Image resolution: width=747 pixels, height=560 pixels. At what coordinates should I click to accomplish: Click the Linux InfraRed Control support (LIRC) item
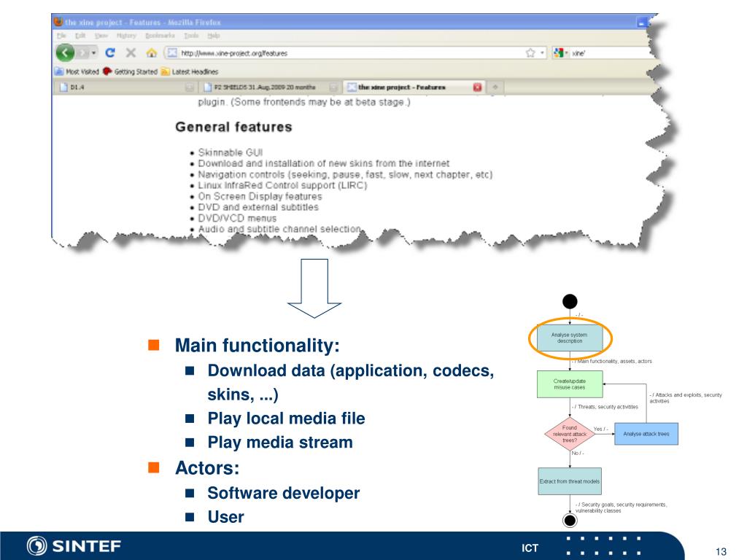point(282,185)
